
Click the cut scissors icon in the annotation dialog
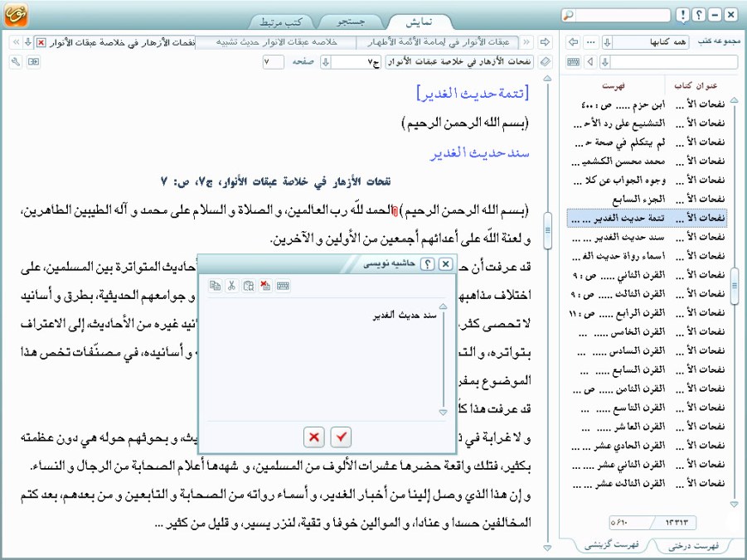coord(231,286)
